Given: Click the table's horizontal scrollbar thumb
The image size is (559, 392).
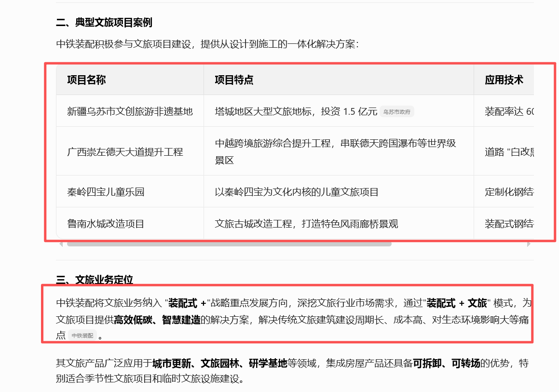Looking at the screenshot, I should tap(229, 244).
